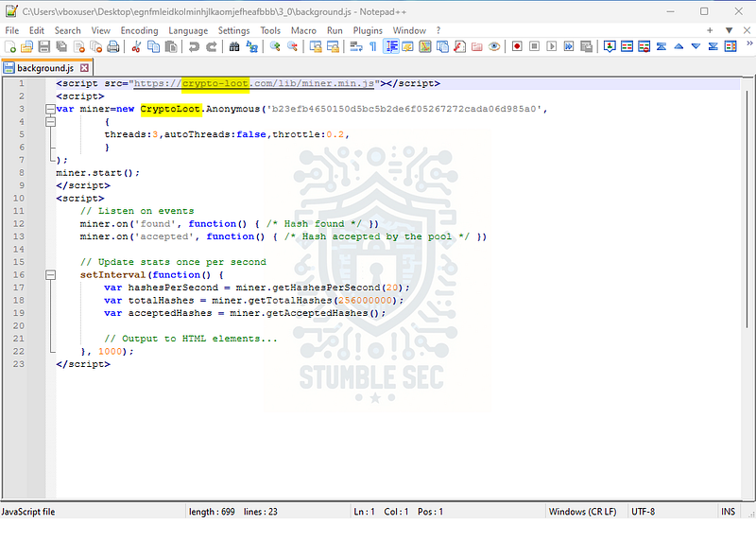756x541 pixels.
Task: Open the Plugins menu
Action: pos(368,30)
